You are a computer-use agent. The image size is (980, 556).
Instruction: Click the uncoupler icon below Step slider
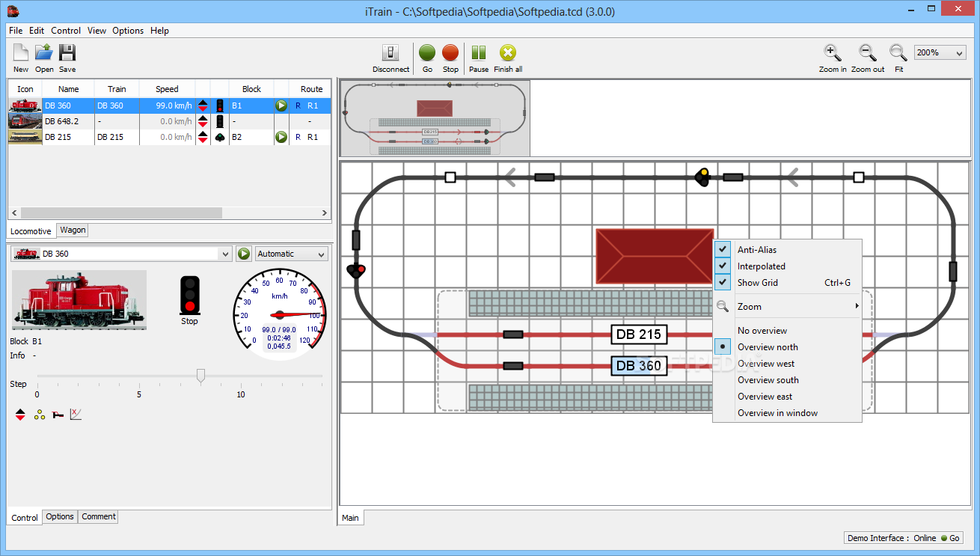58,415
